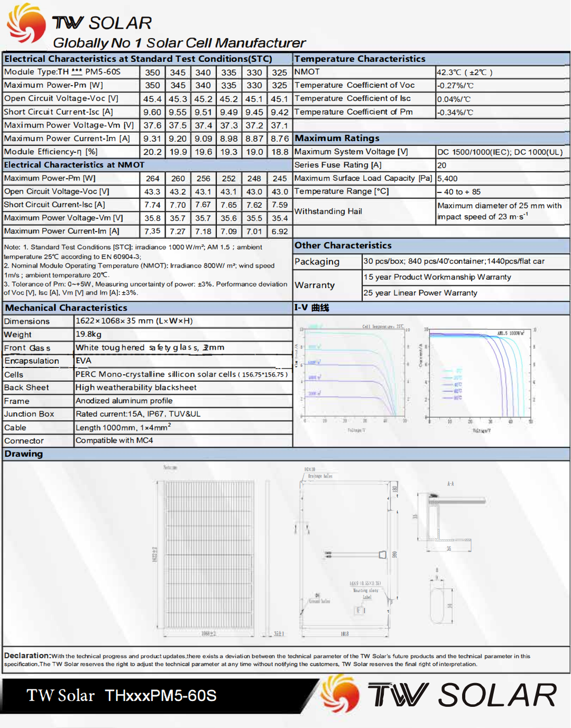Click the TW Solar flame logo at page top

[26, 23]
